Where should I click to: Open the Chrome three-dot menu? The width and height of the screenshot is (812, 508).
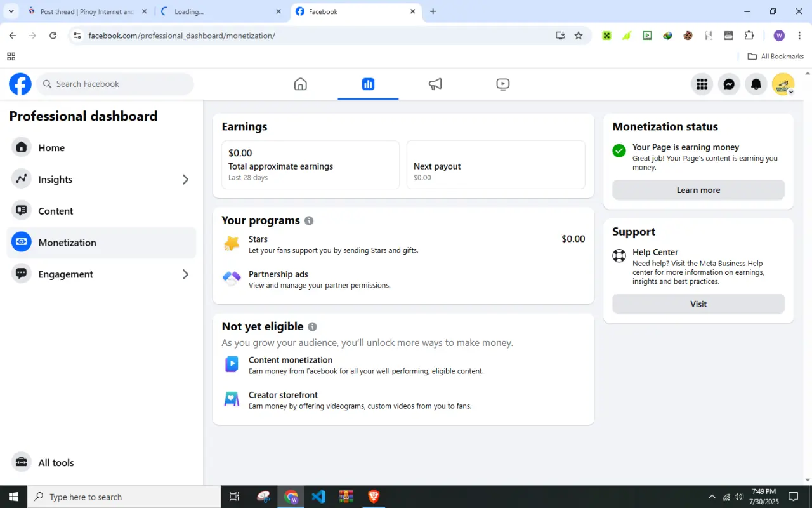tap(799, 36)
